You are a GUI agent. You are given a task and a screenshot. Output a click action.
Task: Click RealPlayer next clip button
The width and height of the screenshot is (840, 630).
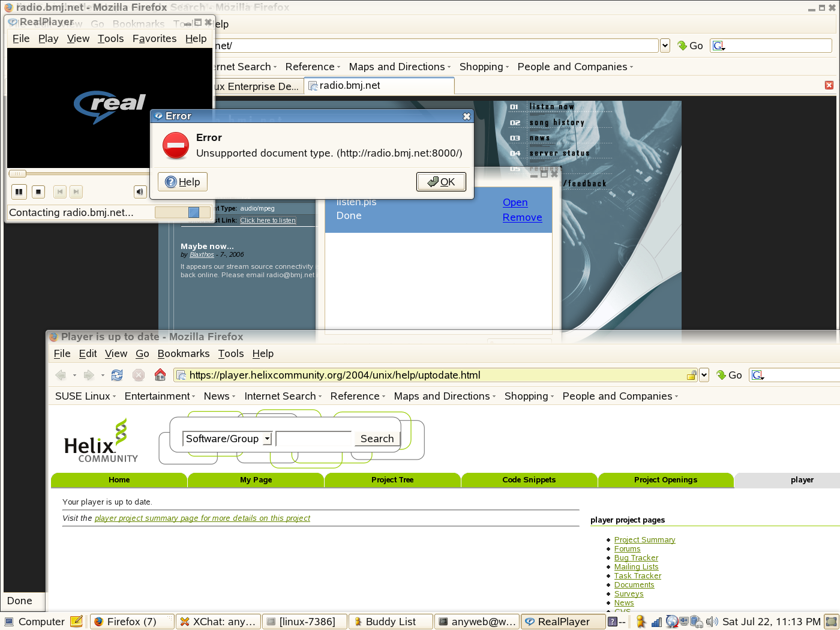76,192
